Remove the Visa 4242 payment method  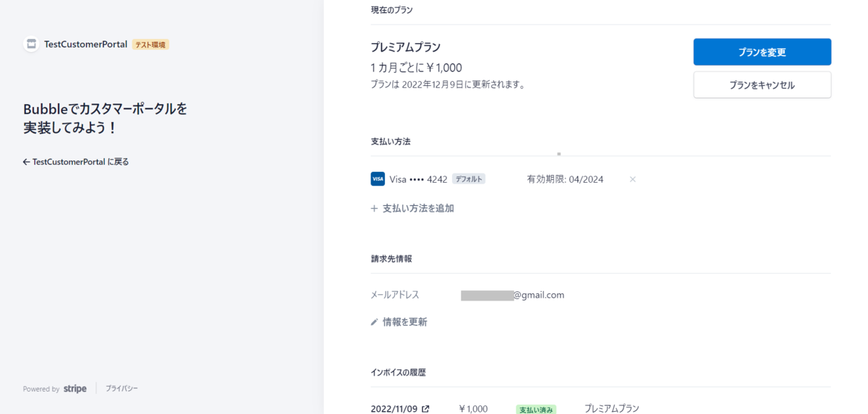(x=632, y=179)
